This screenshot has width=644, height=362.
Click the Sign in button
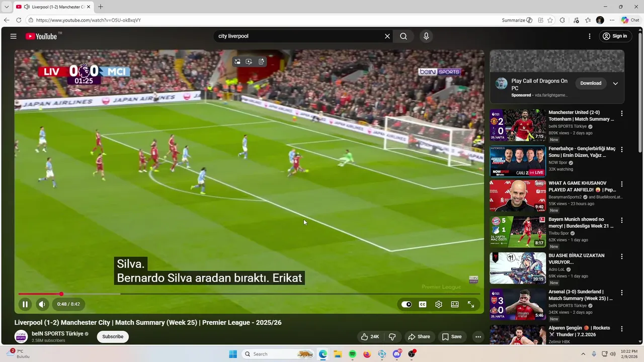click(x=615, y=36)
